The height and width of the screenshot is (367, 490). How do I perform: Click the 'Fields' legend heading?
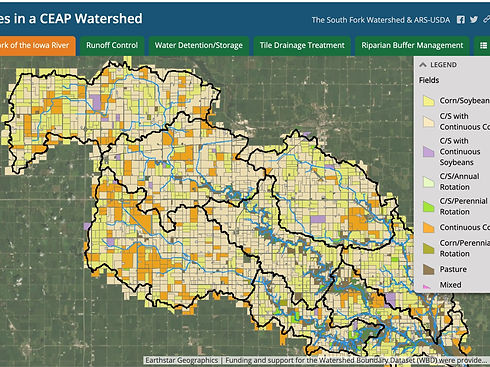[429, 80]
